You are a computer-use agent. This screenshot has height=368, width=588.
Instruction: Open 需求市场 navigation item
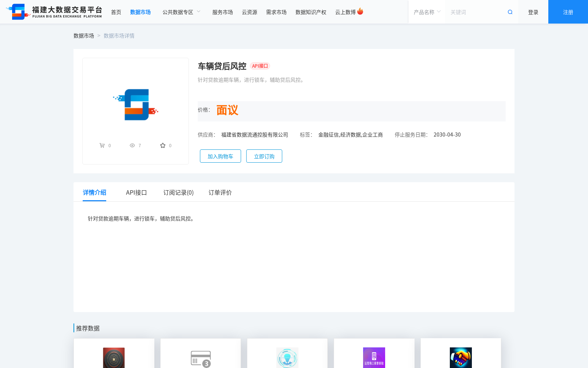tap(276, 12)
